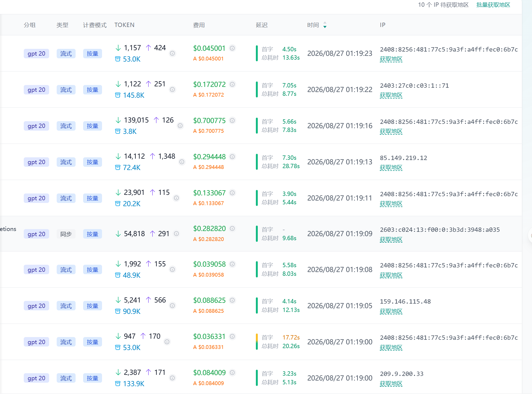Click the 17.72s first-token latency value

tap(291, 337)
